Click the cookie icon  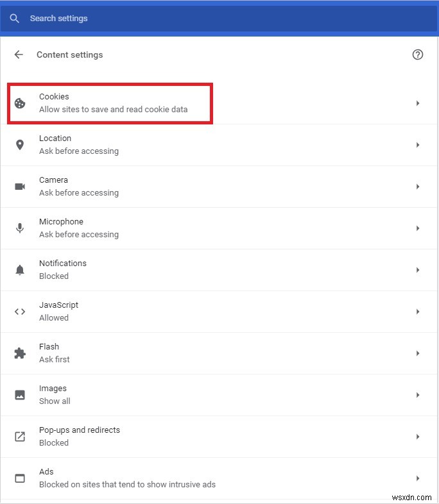click(x=20, y=103)
